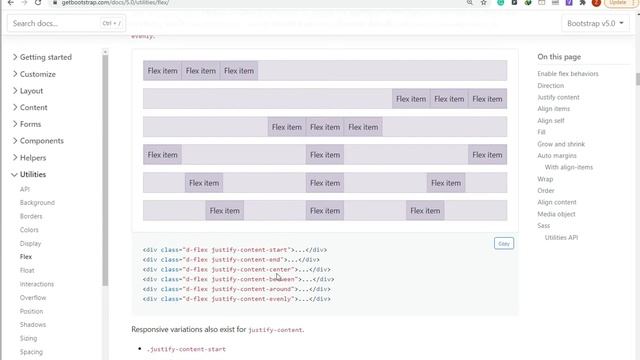Open the Overflow utilities page
This screenshot has width=640, height=360.
pyautogui.click(x=33, y=298)
